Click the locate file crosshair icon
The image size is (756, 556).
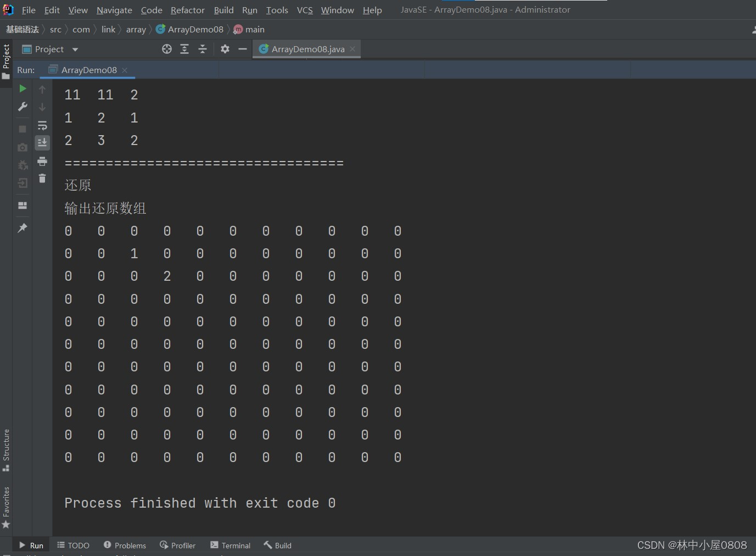pos(167,49)
